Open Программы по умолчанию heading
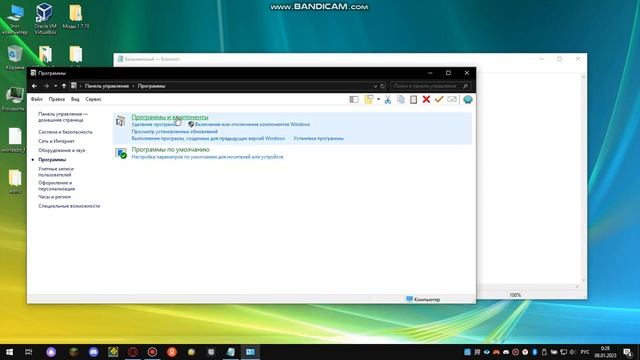Image resolution: width=640 pixels, height=360 pixels. 171,150
